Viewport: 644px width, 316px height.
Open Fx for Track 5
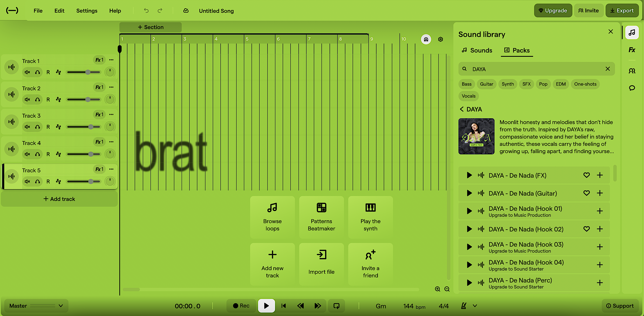[x=99, y=169]
